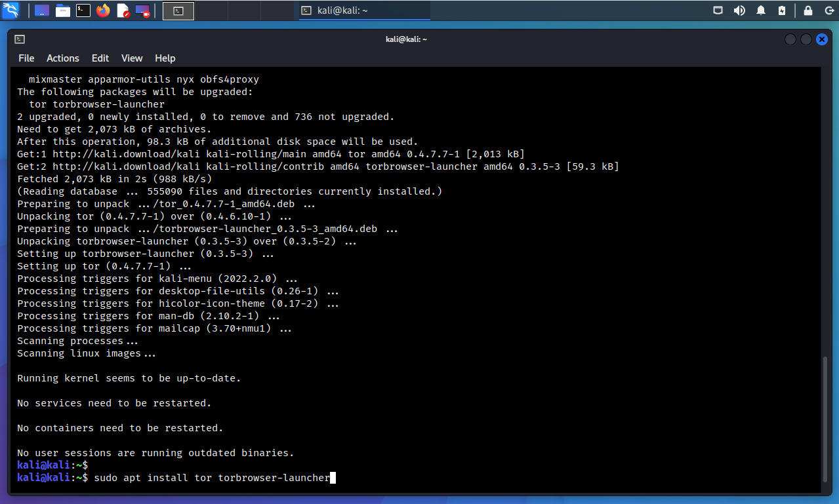Screen dimensions: 839x504
Task: Open the File menu
Action: tap(26, 58)
